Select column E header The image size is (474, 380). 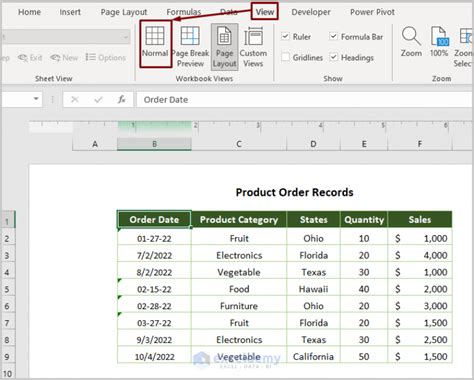pyautogui.click(x=364, y=144)
